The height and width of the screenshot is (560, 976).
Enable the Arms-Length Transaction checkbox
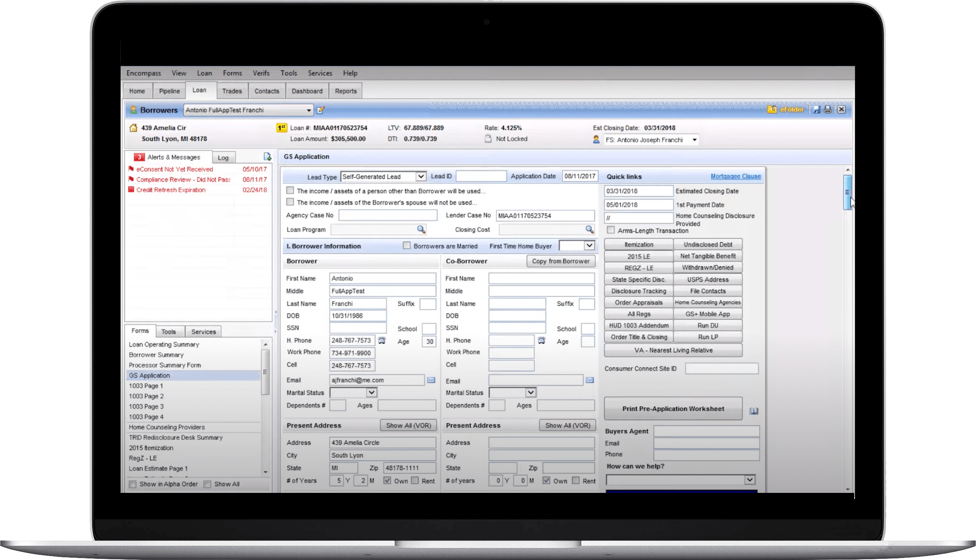click(x=611, y=230)
